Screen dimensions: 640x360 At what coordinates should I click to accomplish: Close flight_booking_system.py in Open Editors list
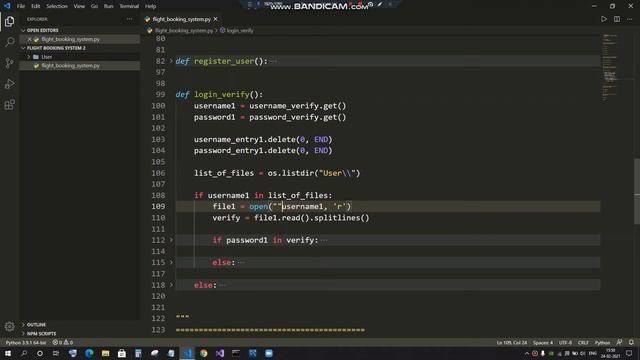click(x=29, y=39)
